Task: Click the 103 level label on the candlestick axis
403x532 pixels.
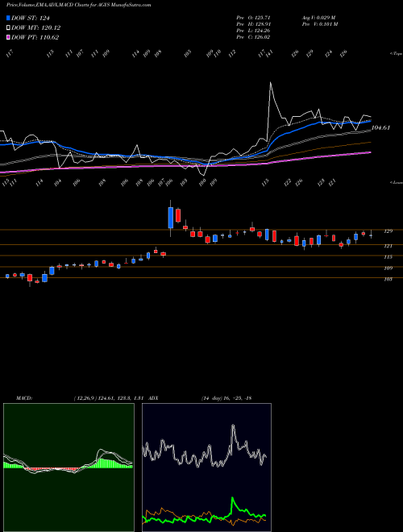Action: [x=388, y=279]
